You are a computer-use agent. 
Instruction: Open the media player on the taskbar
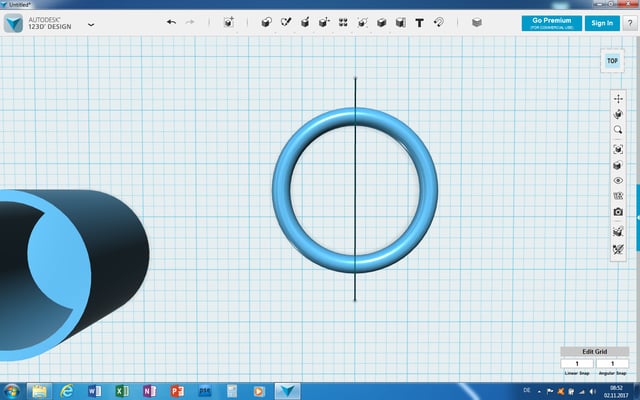pos(259,391)
